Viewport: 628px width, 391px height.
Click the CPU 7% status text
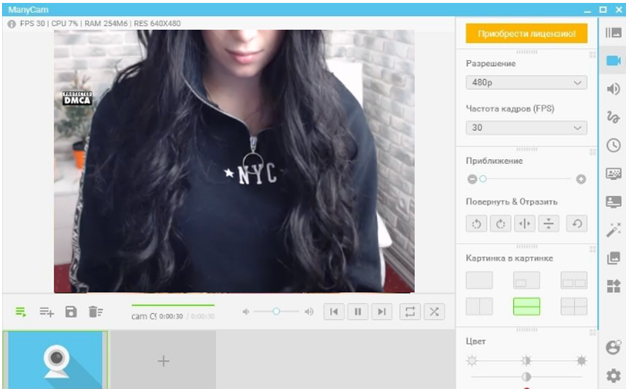(64, 24)
